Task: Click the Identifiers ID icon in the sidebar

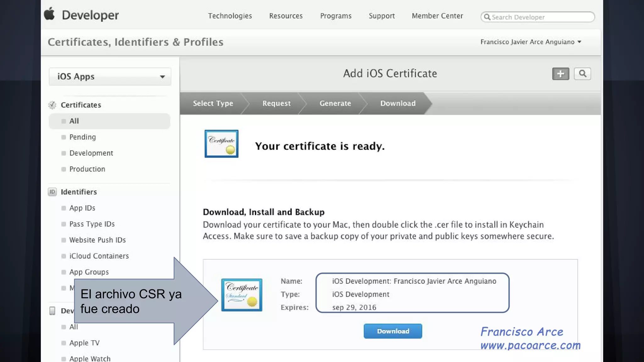Action: [52, 192]
